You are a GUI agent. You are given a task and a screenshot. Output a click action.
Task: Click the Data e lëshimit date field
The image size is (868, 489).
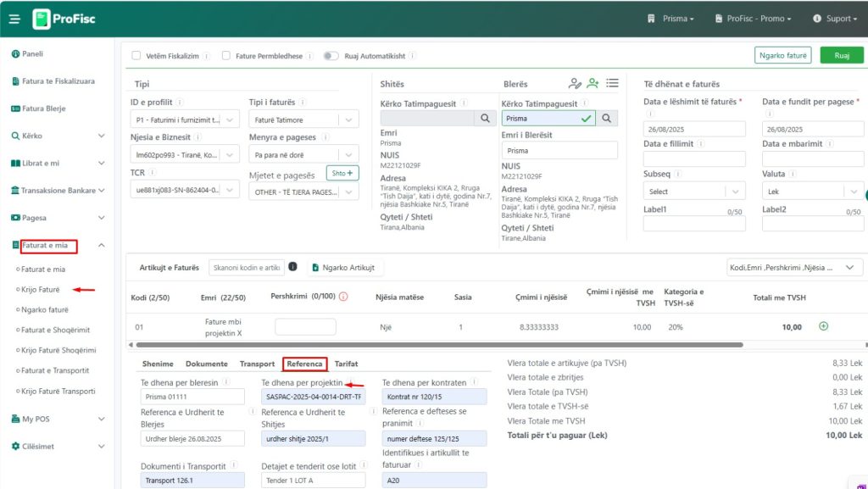pyautogui.click(x=694, y=129)
